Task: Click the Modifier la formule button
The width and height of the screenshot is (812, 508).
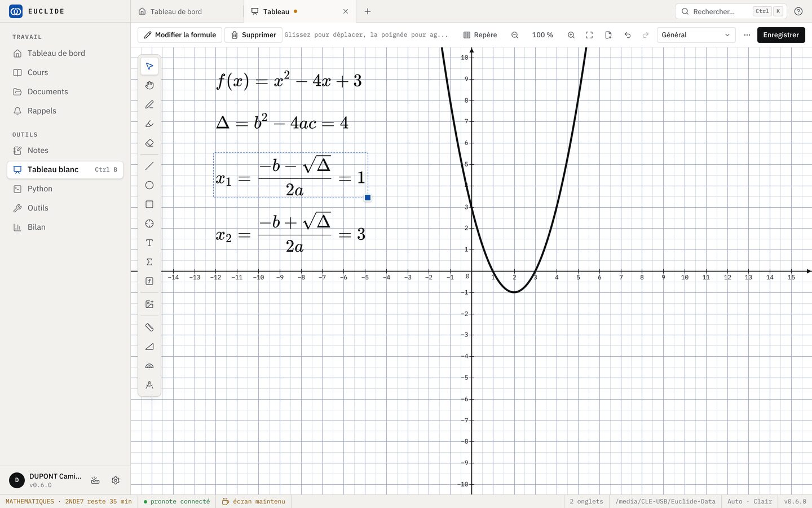Action: coord(180,35)
